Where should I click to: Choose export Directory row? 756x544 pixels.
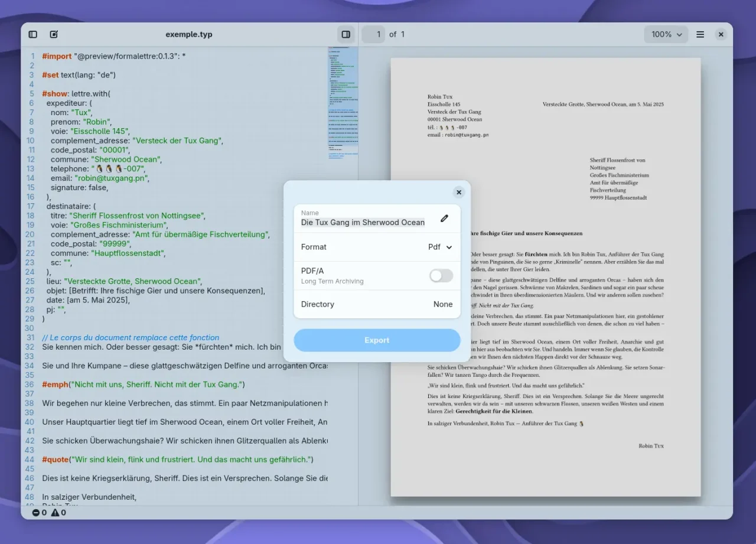coord(377,304)
